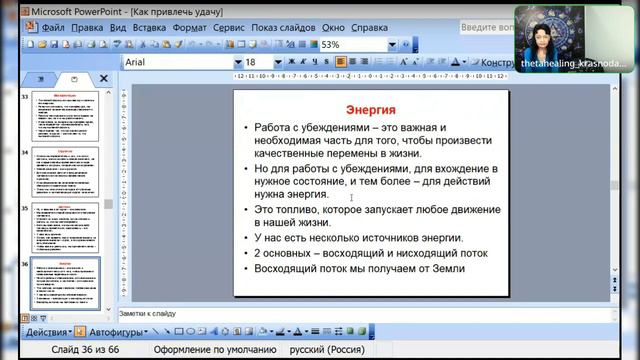640x360 pixels.
Task: Click the Color/Grayscale icon beside zoom box
Action: (x=314, y=44)
